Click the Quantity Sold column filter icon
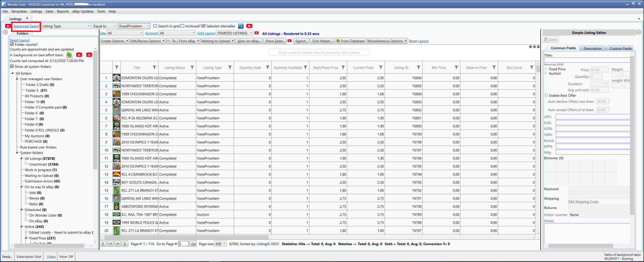644x262 pixels. pyautogui.click(x=268, y=67)
